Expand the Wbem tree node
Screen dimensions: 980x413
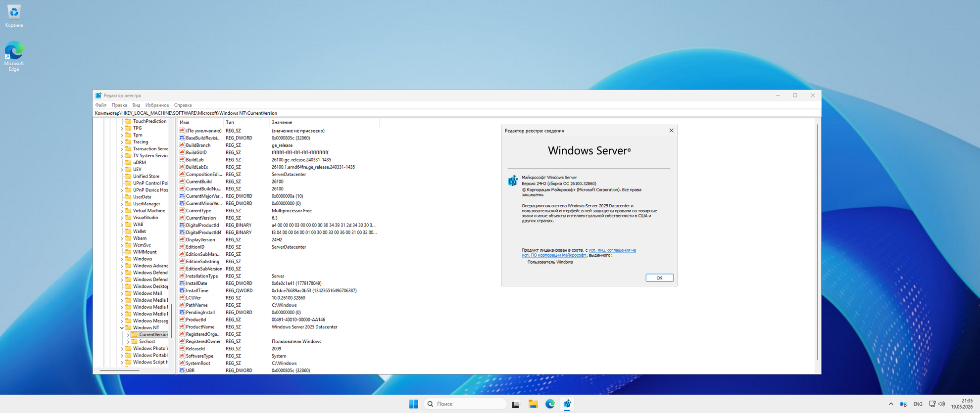pos(122,238)
